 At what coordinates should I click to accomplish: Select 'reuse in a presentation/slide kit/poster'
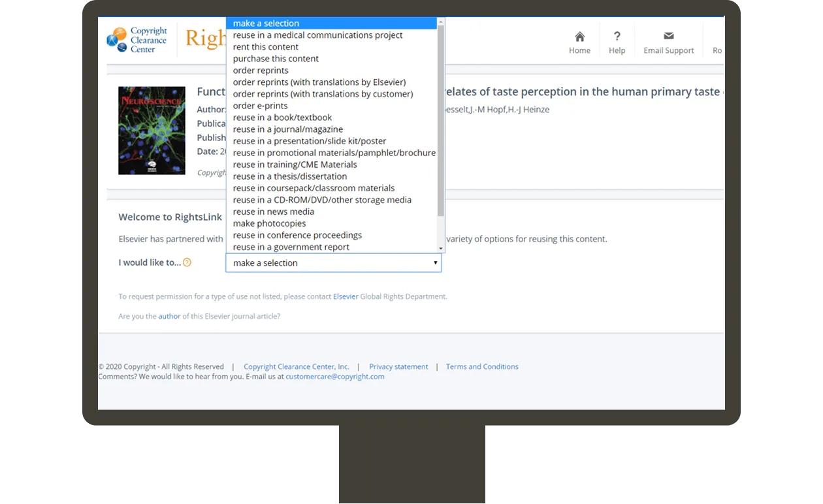(x=331, y=141)
